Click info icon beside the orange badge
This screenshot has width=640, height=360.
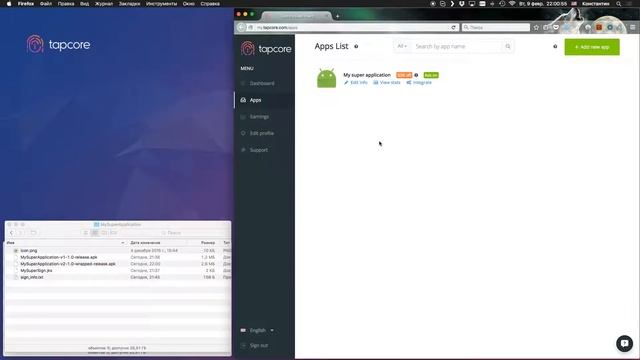tap(416, 75)
